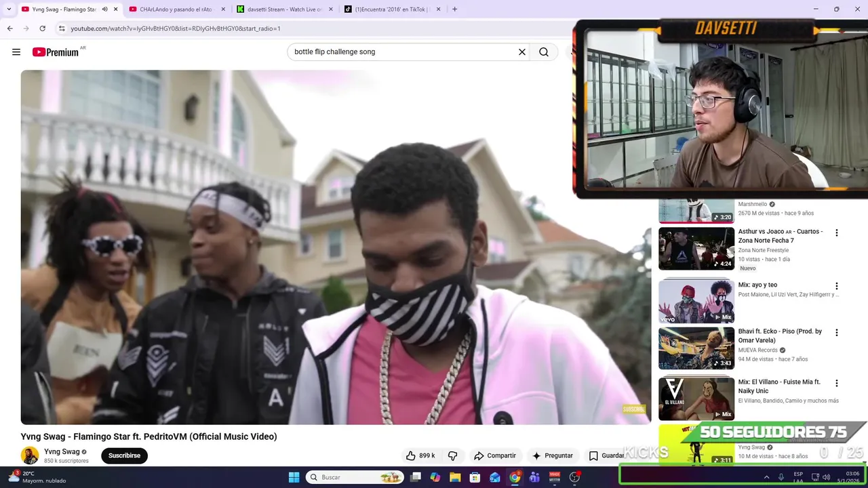Open Compartir share options
868x488 pixels.
[495, 455]
